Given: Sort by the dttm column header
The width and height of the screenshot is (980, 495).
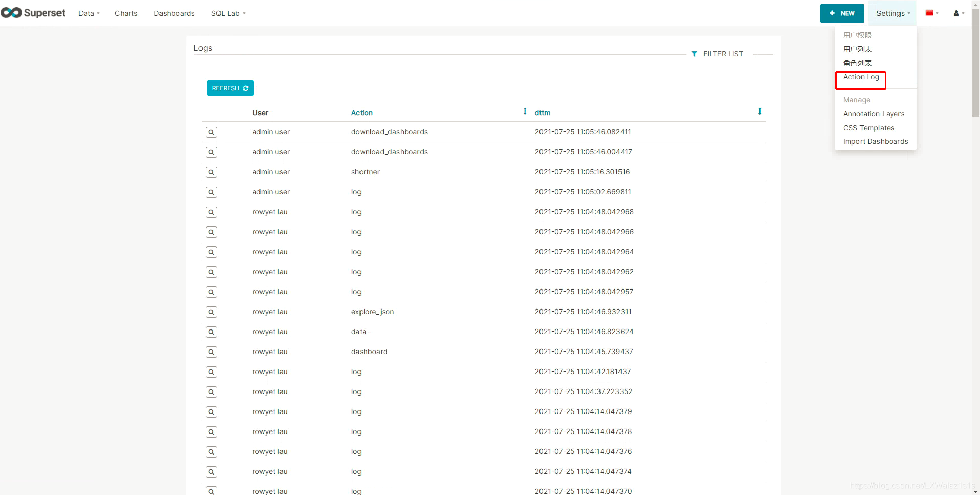Looking at the screenshot, I should (543, 113).
